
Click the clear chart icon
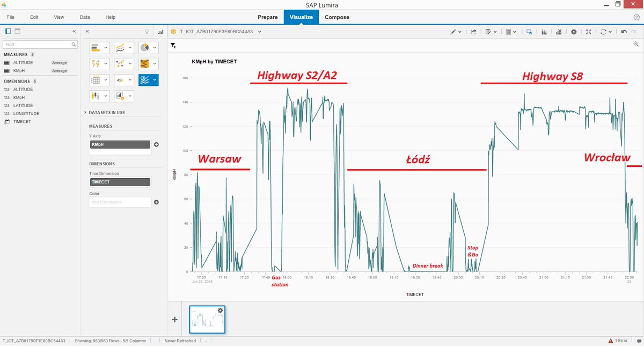tap(559, 32)
